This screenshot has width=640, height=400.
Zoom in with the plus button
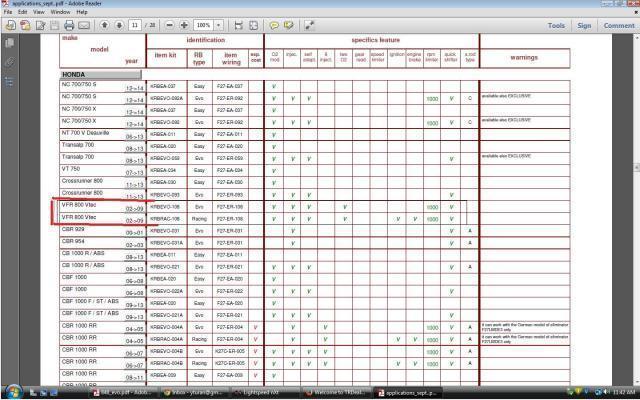(x=184, y=25)
